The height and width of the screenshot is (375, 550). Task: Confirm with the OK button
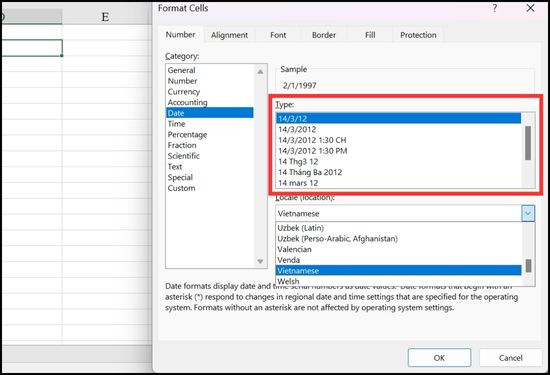(x=439, y=358)
